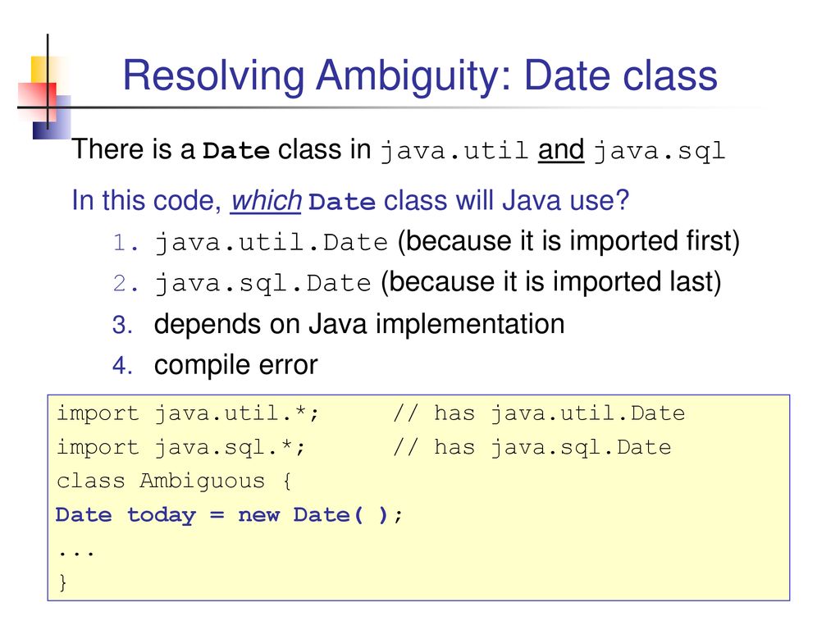Viewport: 840px width, 630px height.
Task: Click the 'class Ambiguous {' line
Action: click(174, 481)
